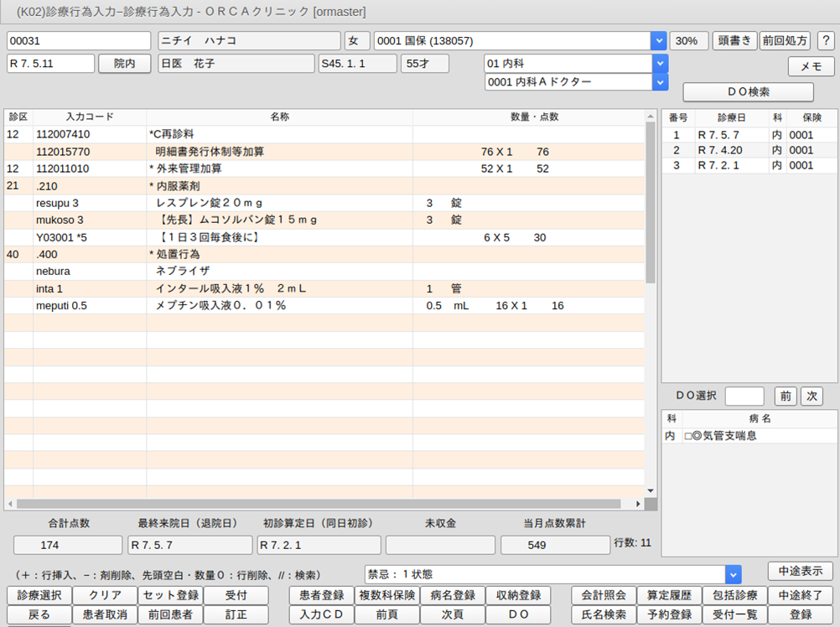Expand the 01 内科 department dropdown
The width and height of the screenshot is (840, 627).
(x=660, y=64)
